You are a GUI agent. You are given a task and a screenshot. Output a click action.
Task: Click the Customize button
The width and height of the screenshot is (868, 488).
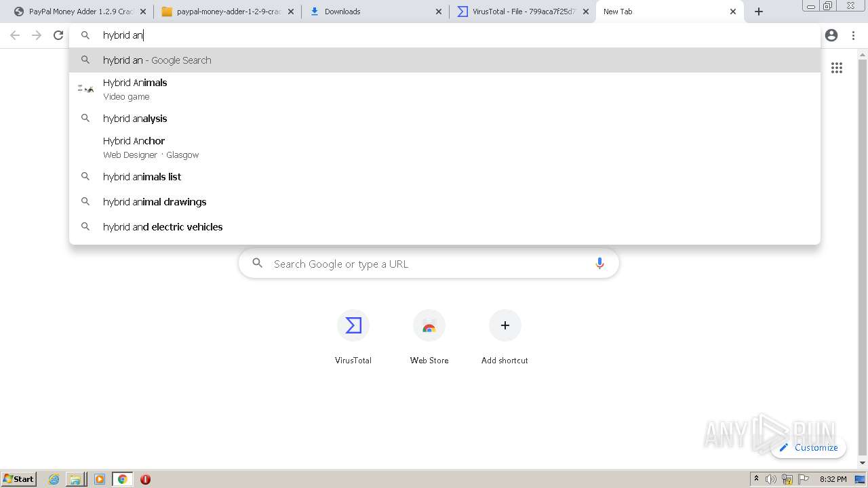point(808,447)
